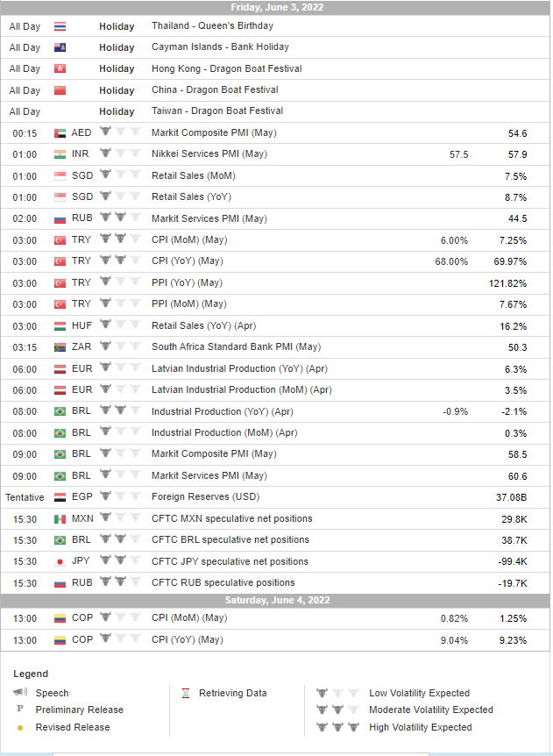Open Taiwan - Dragon Boat Festival entry

[217, 111]
